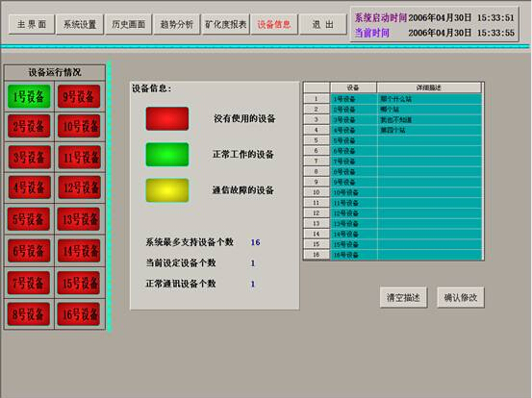Open the 矿化度报表 report page

point(226,24)
